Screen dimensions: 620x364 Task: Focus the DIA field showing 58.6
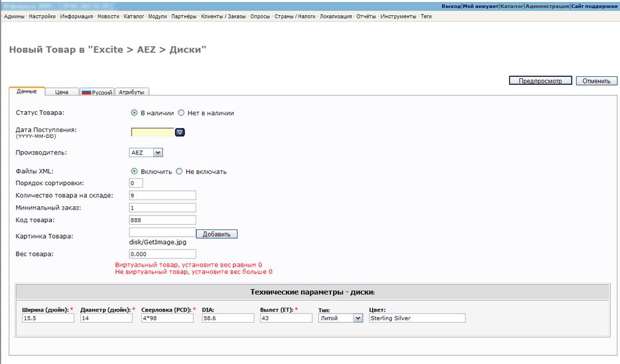[x=228, y=318]
